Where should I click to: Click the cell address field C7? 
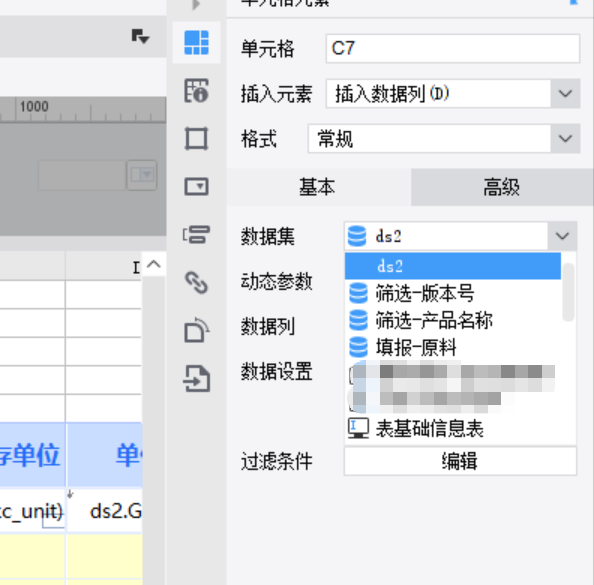(x=452, y=48)
